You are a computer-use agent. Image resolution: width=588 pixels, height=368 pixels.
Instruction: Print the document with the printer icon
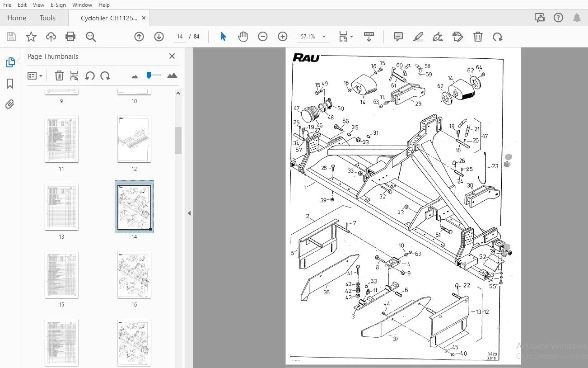tap(70, 37)
